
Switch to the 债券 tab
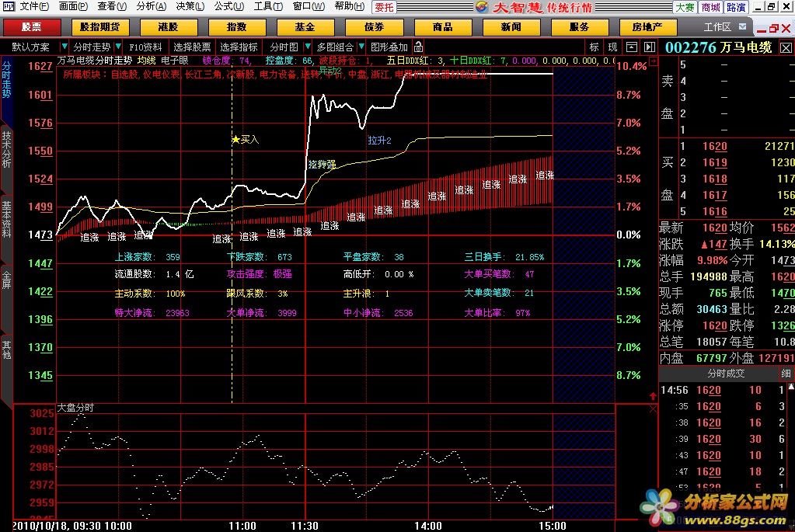point(374,27)
